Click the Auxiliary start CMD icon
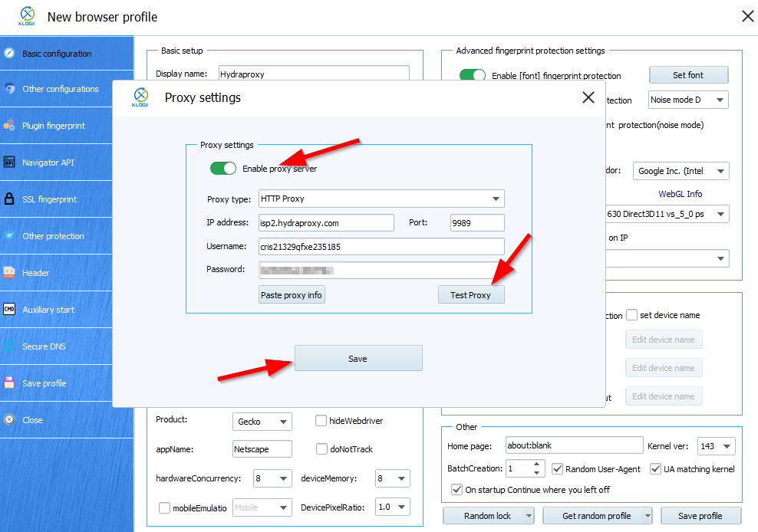The image size is (758, 532). pyautogui.click(x=9, y=310)
